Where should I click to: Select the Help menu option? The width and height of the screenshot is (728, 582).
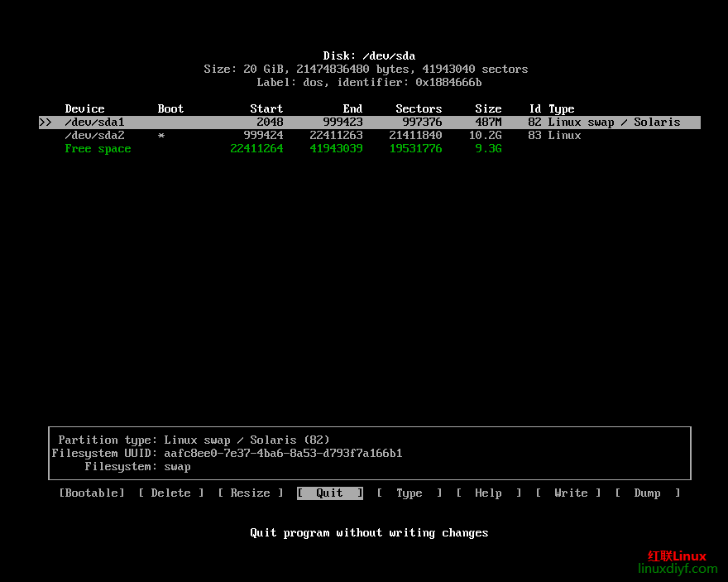[488, 493]
